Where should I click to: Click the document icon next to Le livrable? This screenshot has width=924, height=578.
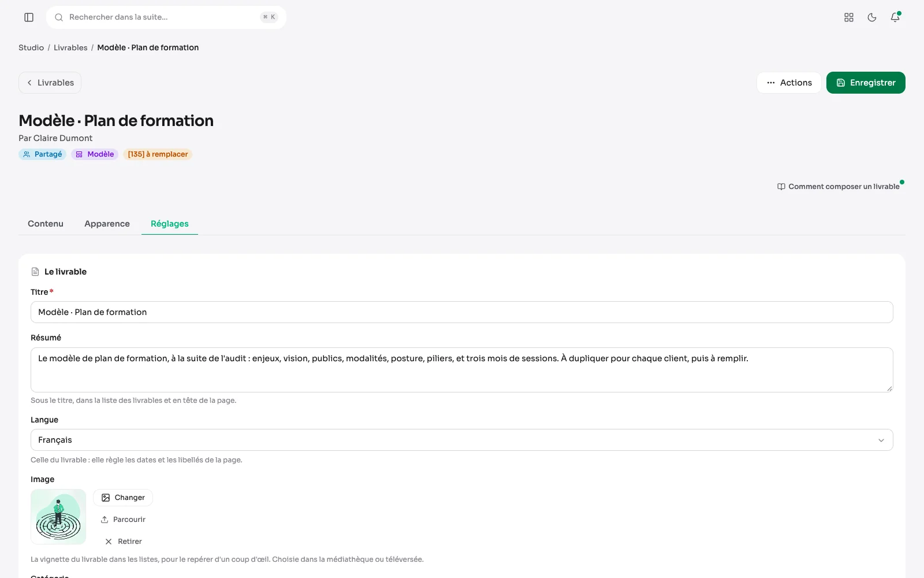click(x=35, y=272)
